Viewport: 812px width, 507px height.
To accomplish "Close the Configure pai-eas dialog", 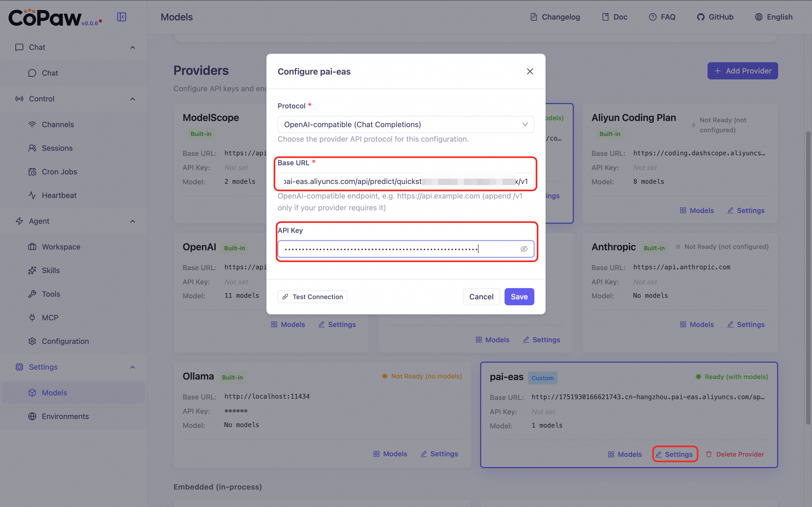I will 530,71.
